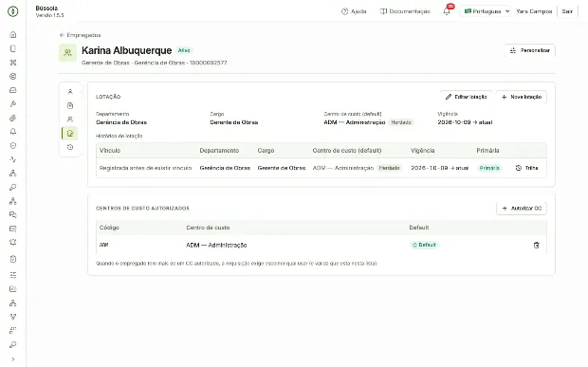This screenshot has height=367, width=588.
Task: Click the 'Histórico de lotação' label
Action: coord(119,136)
